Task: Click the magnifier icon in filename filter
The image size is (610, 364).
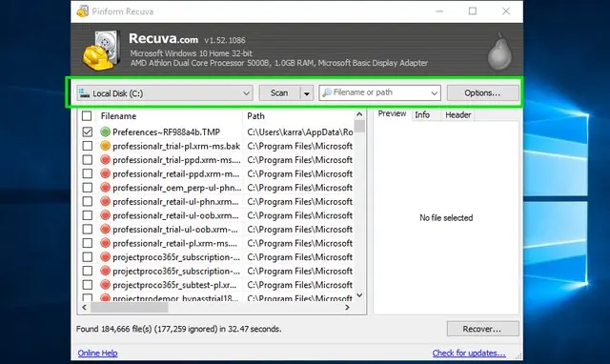Action: tap(327, 92)
